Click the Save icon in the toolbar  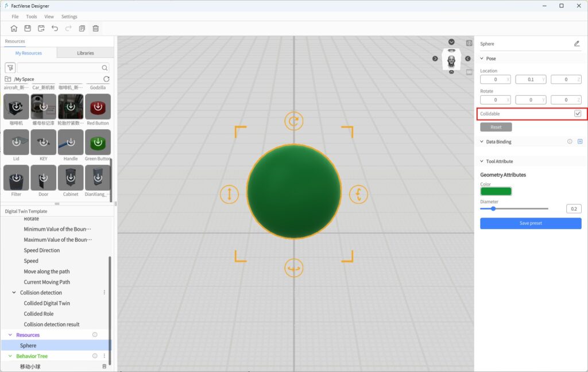point(28,28)
